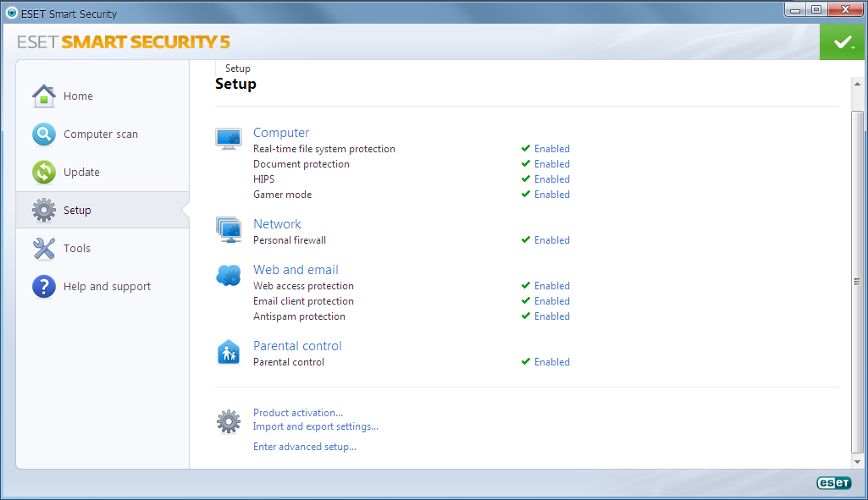Viewport: 868px width, 500px height.
Task: Open the Web and email heading link
Action: pos(296,270)
